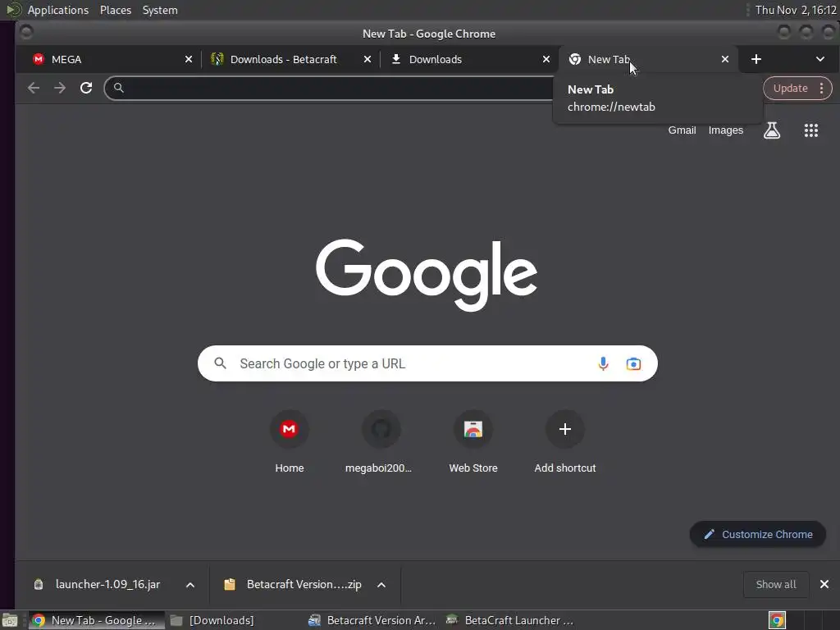Viewport: 840px width, 630px height.
Task: Expand options for Betacraft Version zip download
Action: 381,584
